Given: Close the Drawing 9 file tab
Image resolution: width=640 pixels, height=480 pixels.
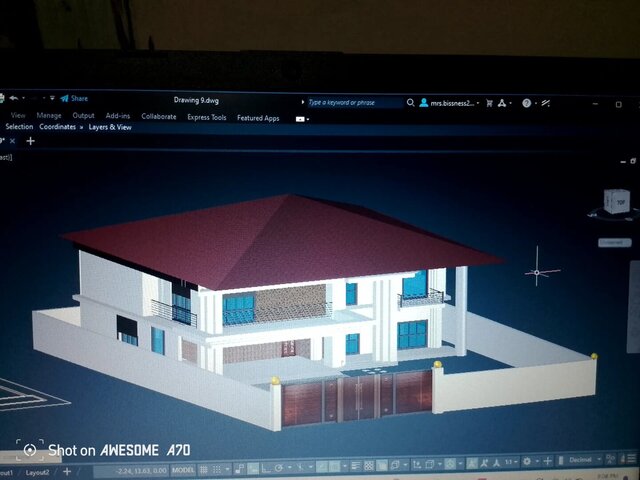Looking at the screenshot, I should pyautogui.click(x=12, y=141).
